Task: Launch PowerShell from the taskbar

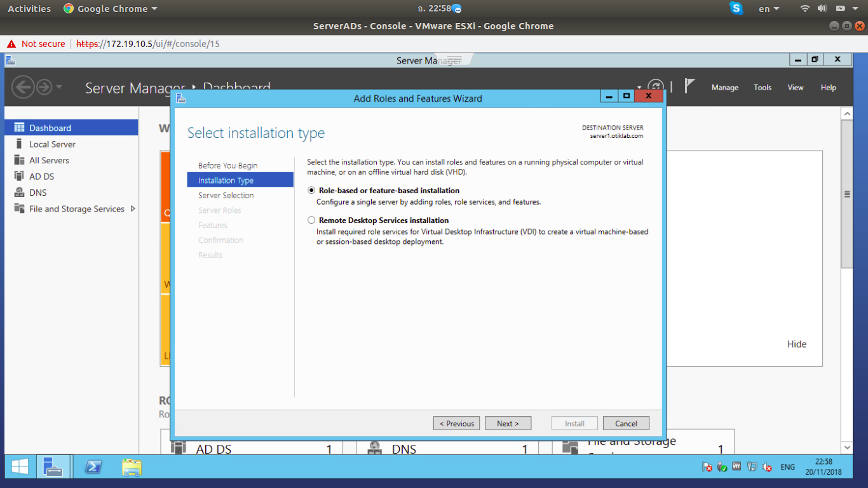Action: coord(93,467)
